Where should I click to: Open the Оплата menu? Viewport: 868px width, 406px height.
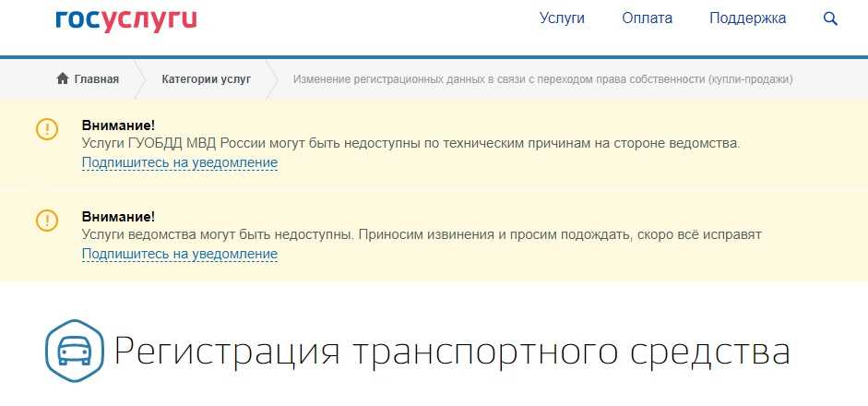[648, 18]
